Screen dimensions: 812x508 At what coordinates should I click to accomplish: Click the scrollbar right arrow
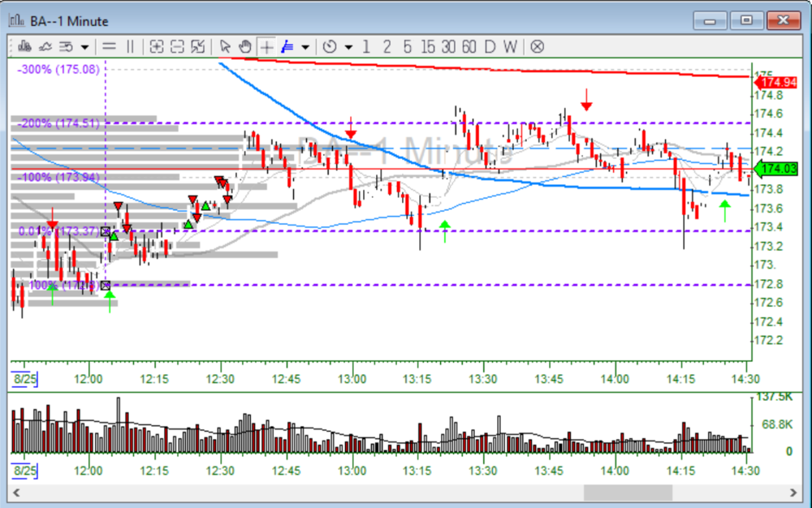tap(795, 493)
